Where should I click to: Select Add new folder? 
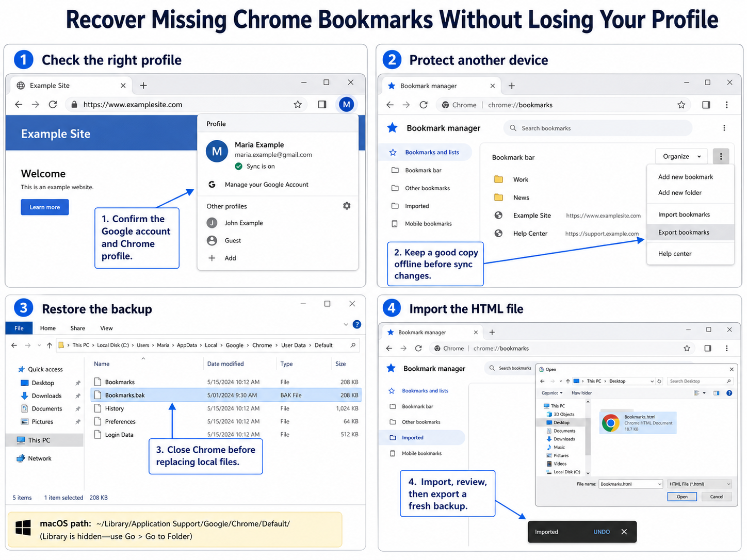pyautogui.click(x=690, y=193)
